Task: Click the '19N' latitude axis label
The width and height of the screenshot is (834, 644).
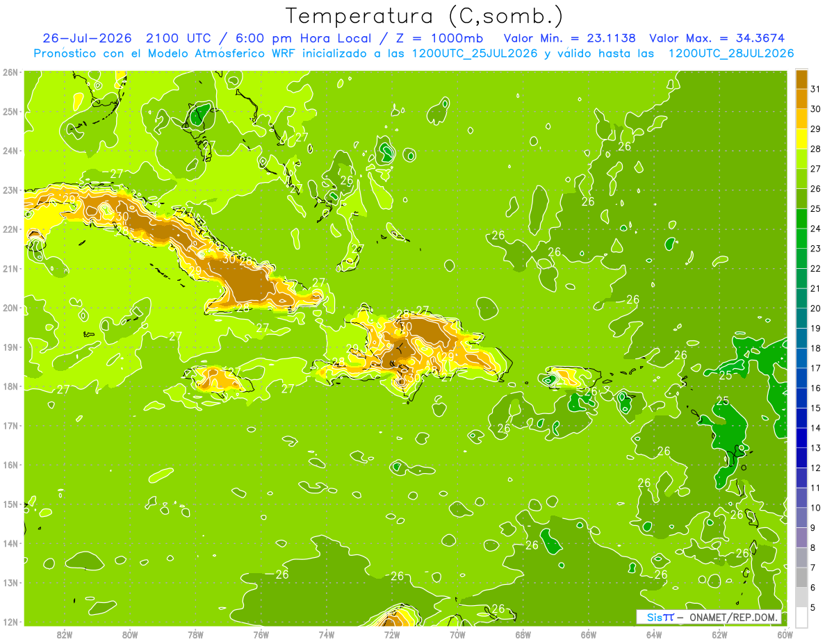Action: pyautogui.click(x=10, y=347)
